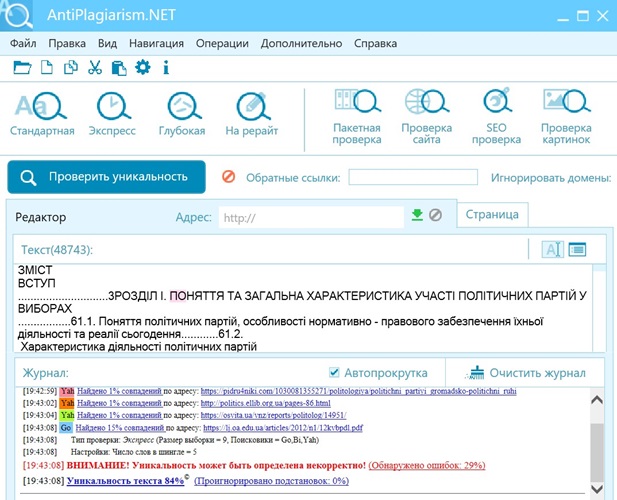Open the Навигация menu
This screenshot has height=500, width=617.
coord(156,43)
